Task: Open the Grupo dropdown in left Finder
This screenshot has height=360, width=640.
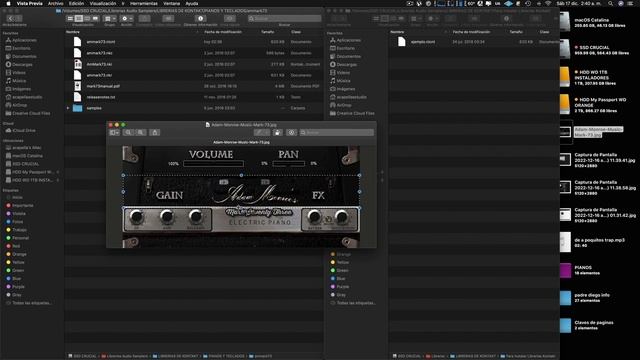Action: [x=109, y=19]
